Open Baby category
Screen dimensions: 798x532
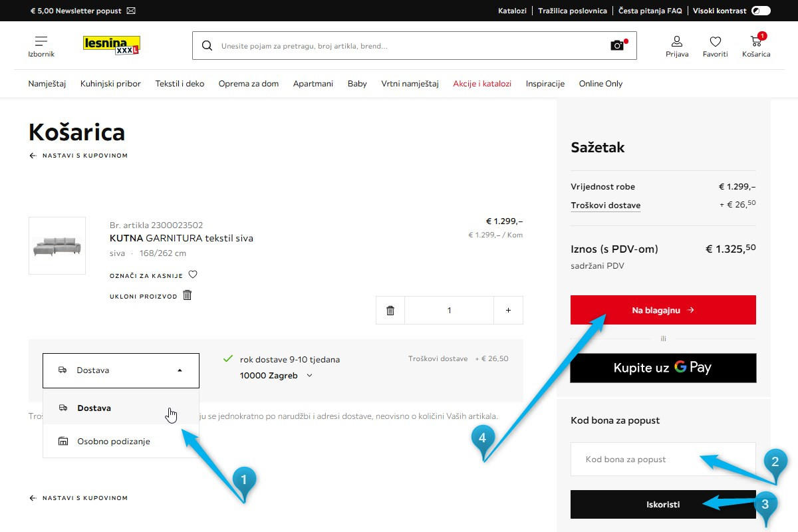point(357,84)
